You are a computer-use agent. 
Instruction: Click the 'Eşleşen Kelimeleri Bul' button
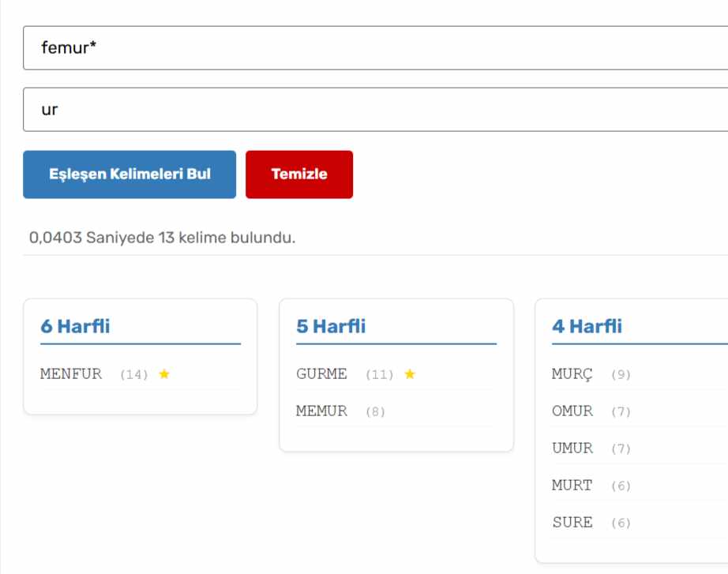click(x=129, y=174)
